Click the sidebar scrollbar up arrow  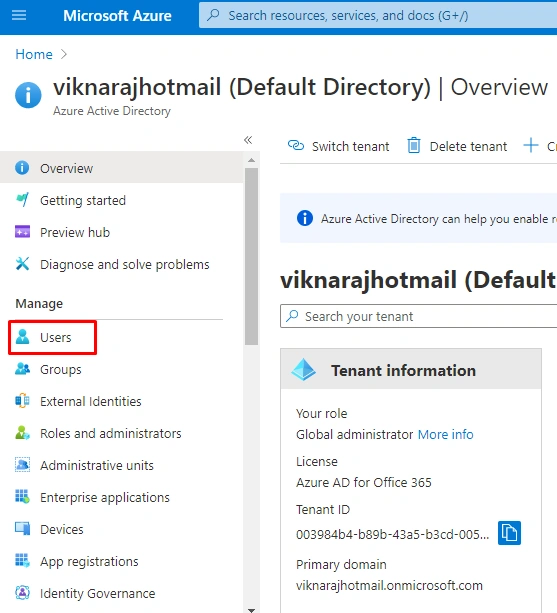tap(252, 160)
